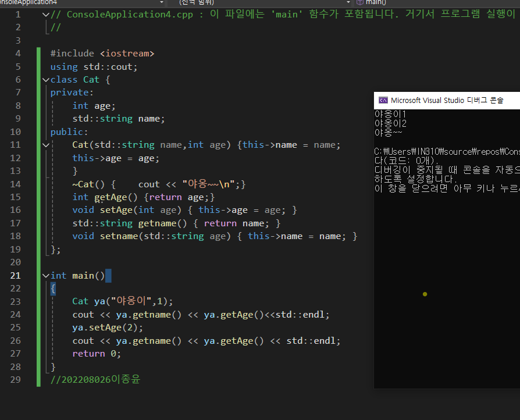Click the opening brace on line 22
520x420 pixels.
pos(53,289)
